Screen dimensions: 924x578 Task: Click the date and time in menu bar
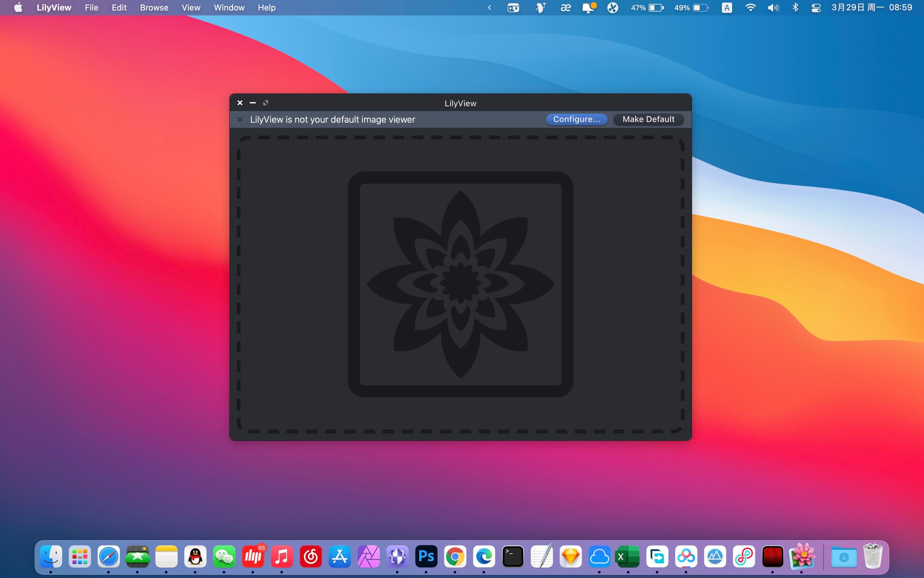point(872,8)
